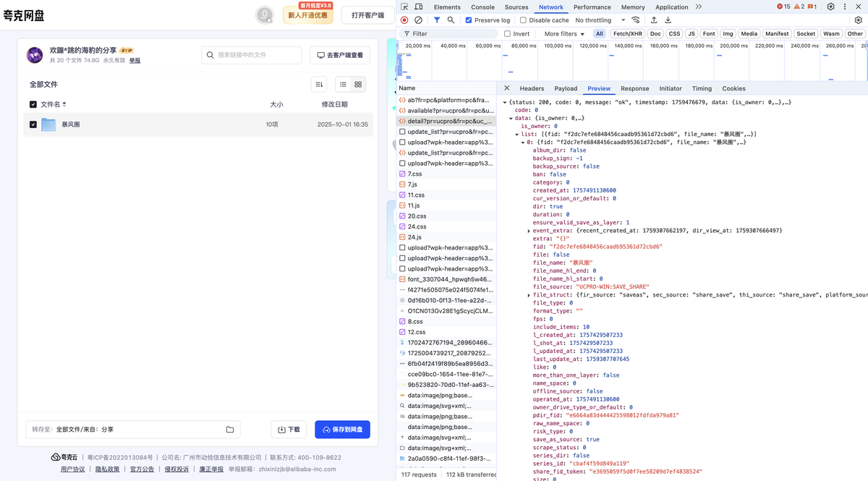Expand the event_extra object node
Screen dimensions: 868x481
(x=529, y=231)
